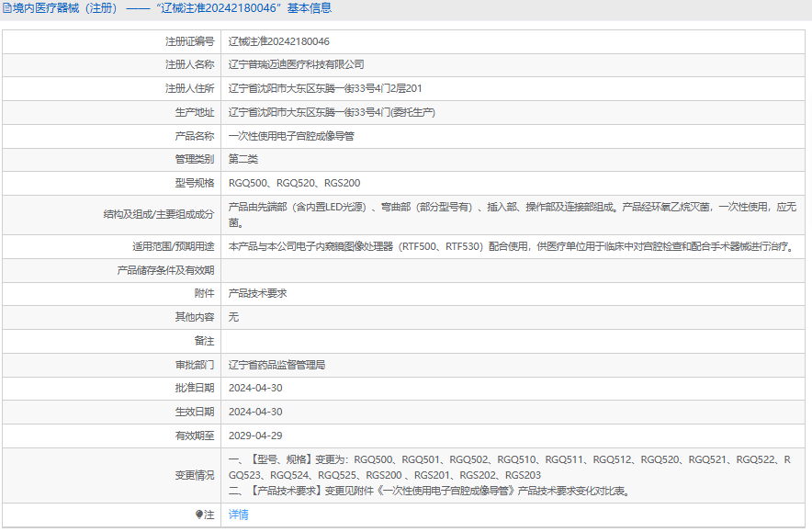Select the 无 value in 其他内容 row
The height and width of the screenshot is (532, 812).
point(233,317)
